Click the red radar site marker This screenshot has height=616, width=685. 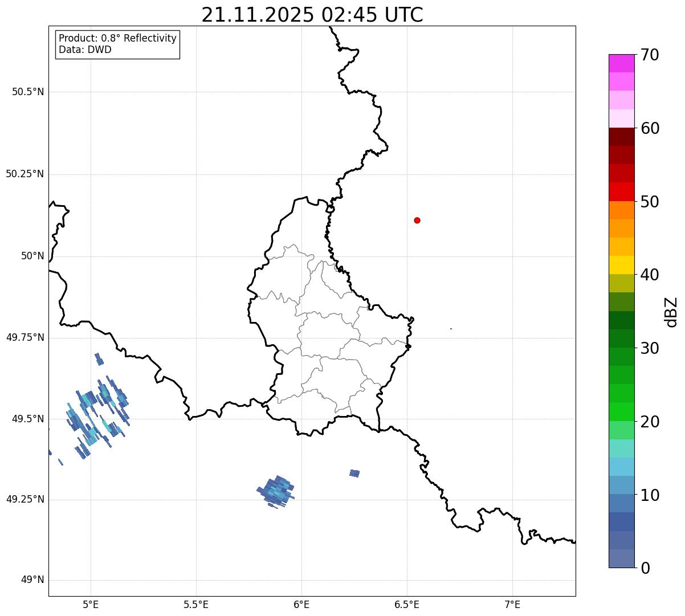(417, 221)
